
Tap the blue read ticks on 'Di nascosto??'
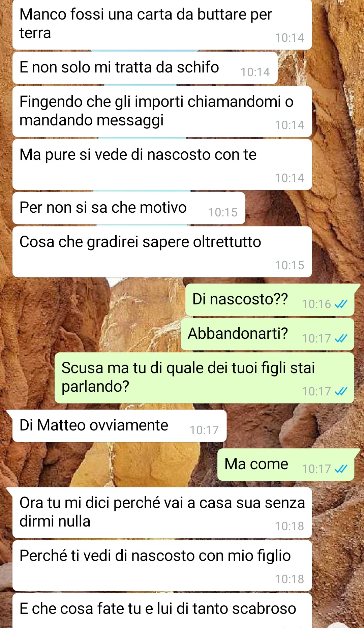coord(341,304)
